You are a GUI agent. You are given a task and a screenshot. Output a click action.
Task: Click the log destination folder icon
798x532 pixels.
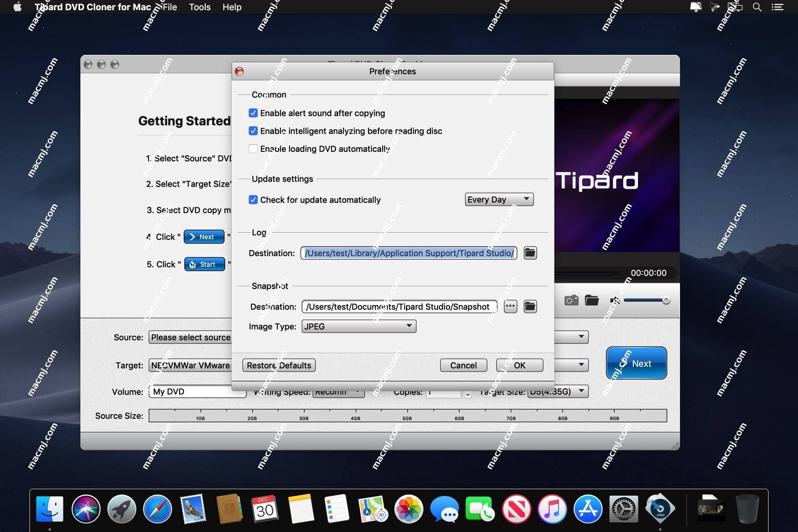(x=530, y=253)
